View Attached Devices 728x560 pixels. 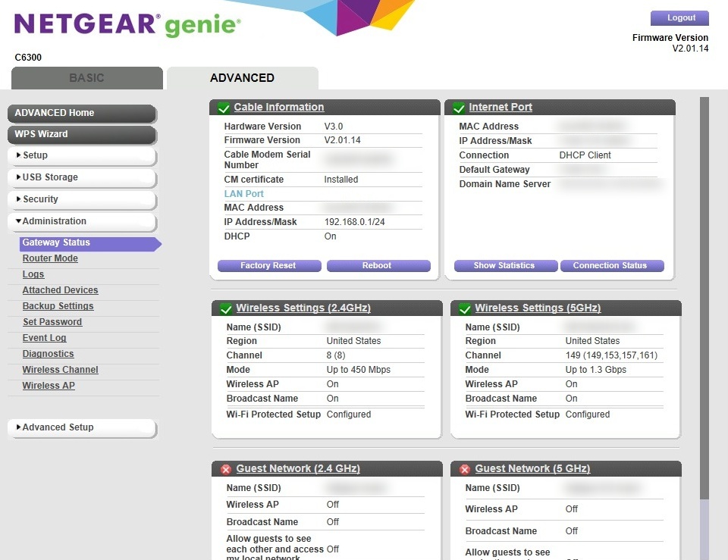[61, 290]
